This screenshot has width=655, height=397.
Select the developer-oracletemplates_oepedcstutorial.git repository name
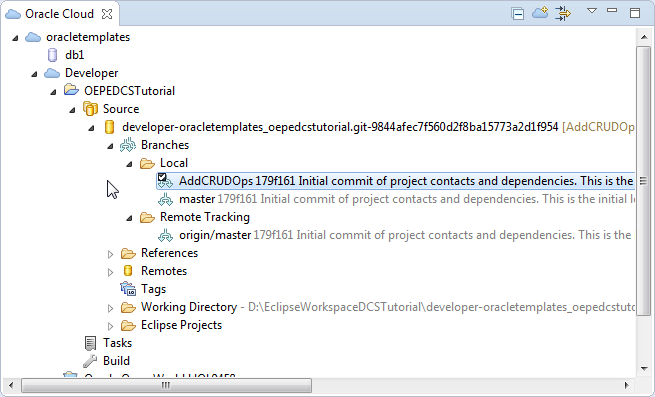click(340, 127)
